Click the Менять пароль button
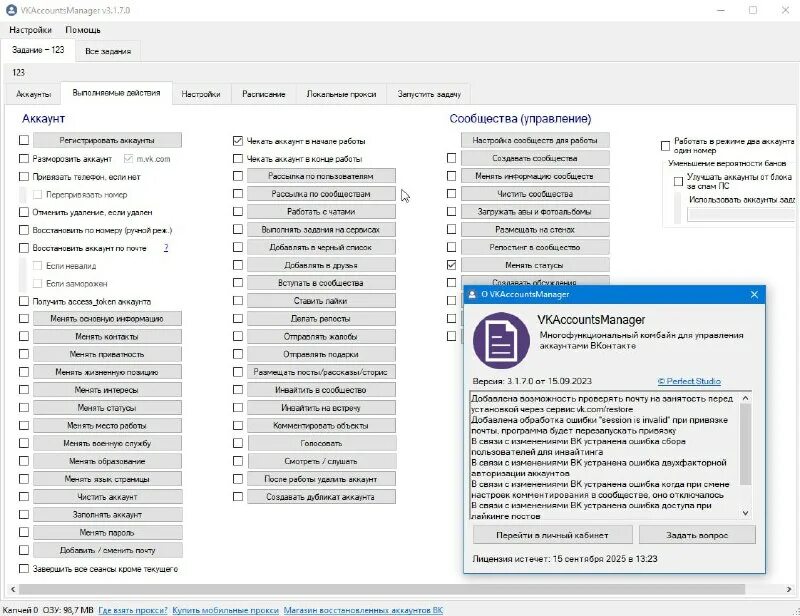This screenshot has height=616, width=800. (x=107, y=532)
